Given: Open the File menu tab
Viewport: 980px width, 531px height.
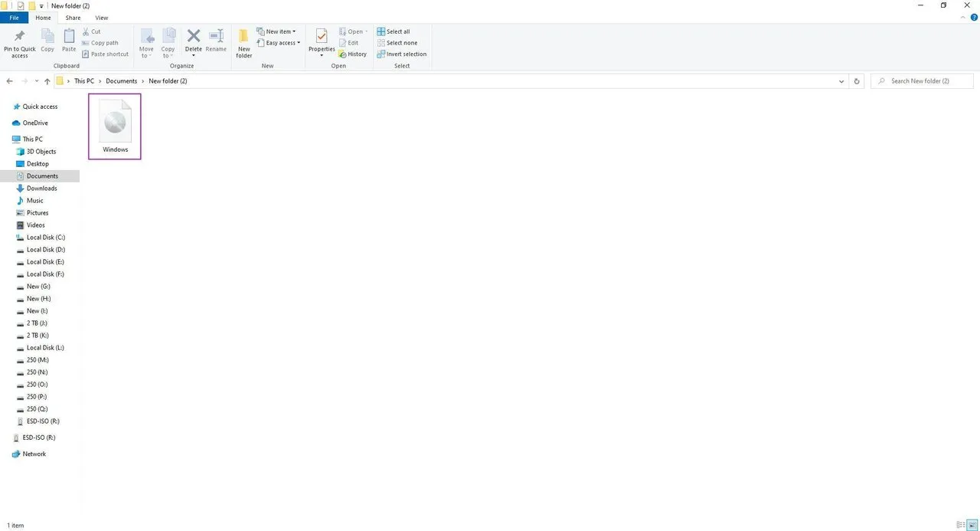Looking at the screenshot, I should (x=14, y=18).
